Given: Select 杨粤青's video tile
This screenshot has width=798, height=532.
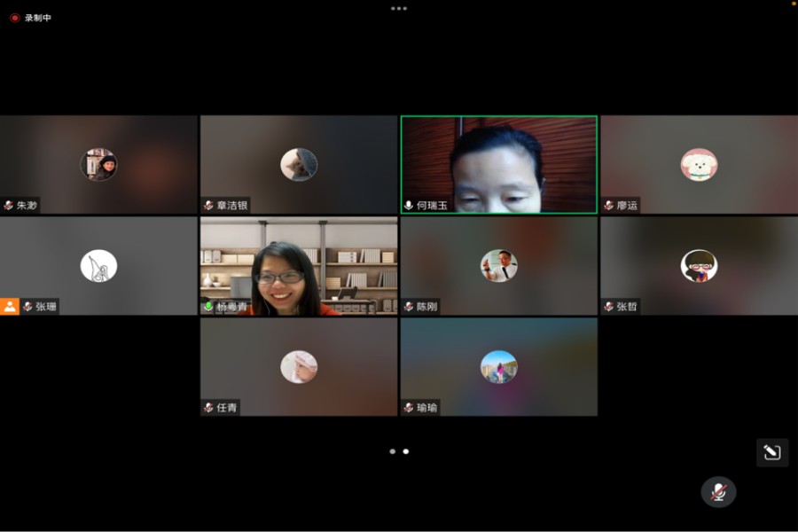Looking at the screenshot, I should click(298, 265).
